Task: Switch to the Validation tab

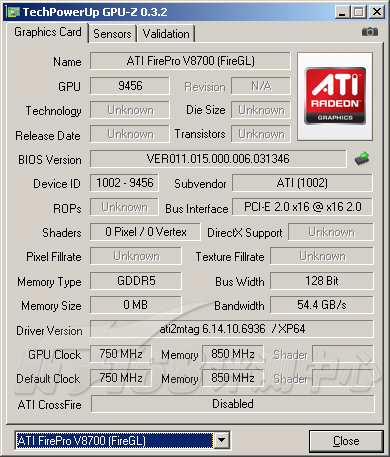Action: click(166, 34)
